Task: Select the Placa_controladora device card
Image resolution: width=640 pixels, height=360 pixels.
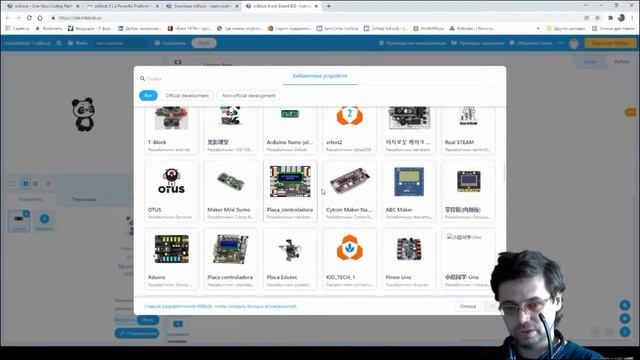Action: click(290, 191)
